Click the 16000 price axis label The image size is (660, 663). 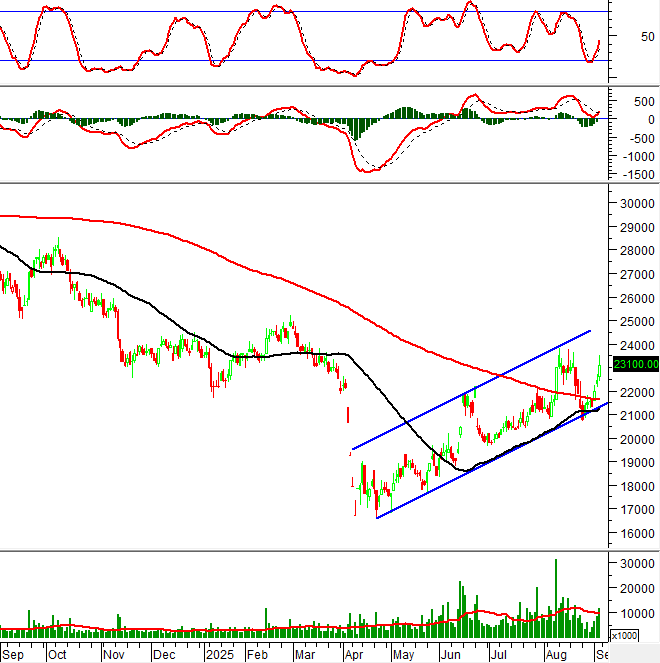tap(636, 534)
